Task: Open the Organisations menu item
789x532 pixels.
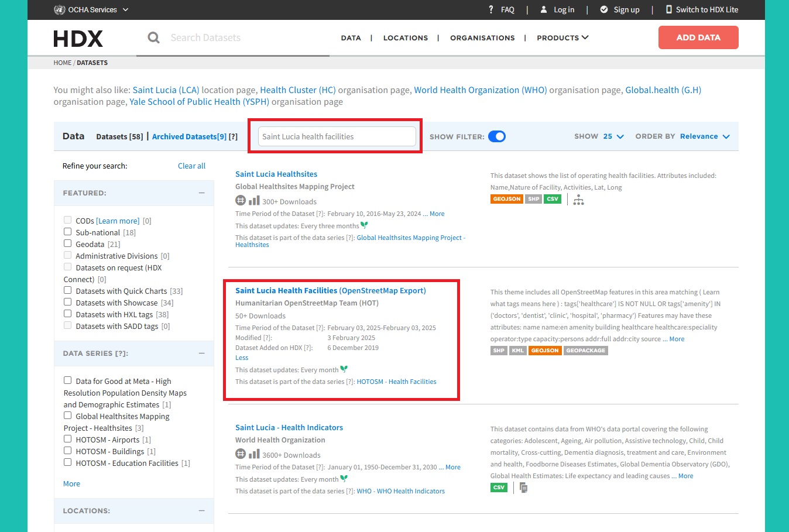Action: [482, 38]
